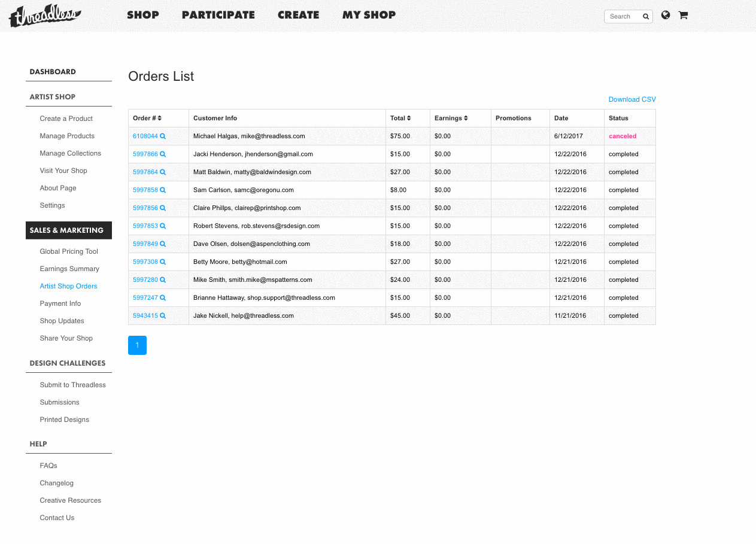
Task: Click magnifier icon beside order 5943415
Action: (x=163, y=316)
